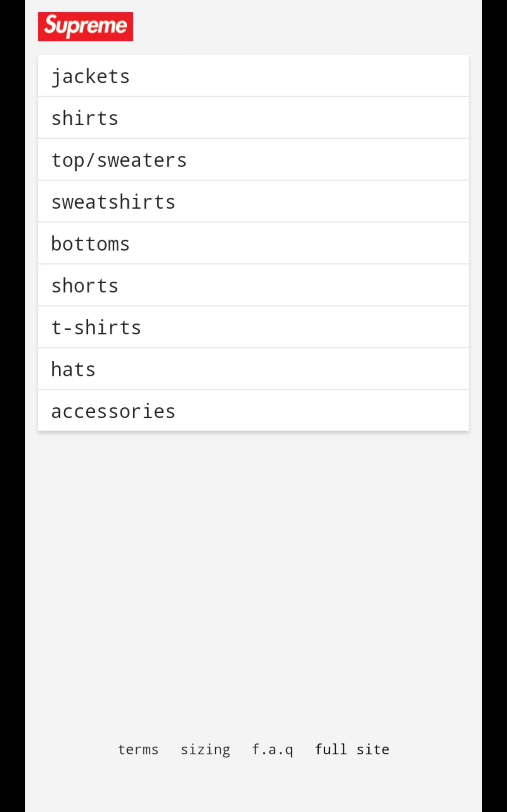
Task: Go to the bottoms category
Action: (253, 244)
